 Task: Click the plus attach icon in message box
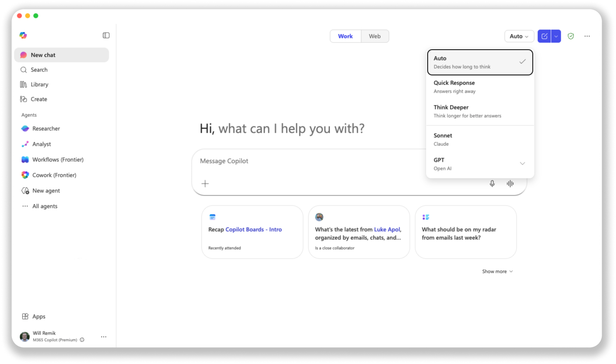pos(205,184)
